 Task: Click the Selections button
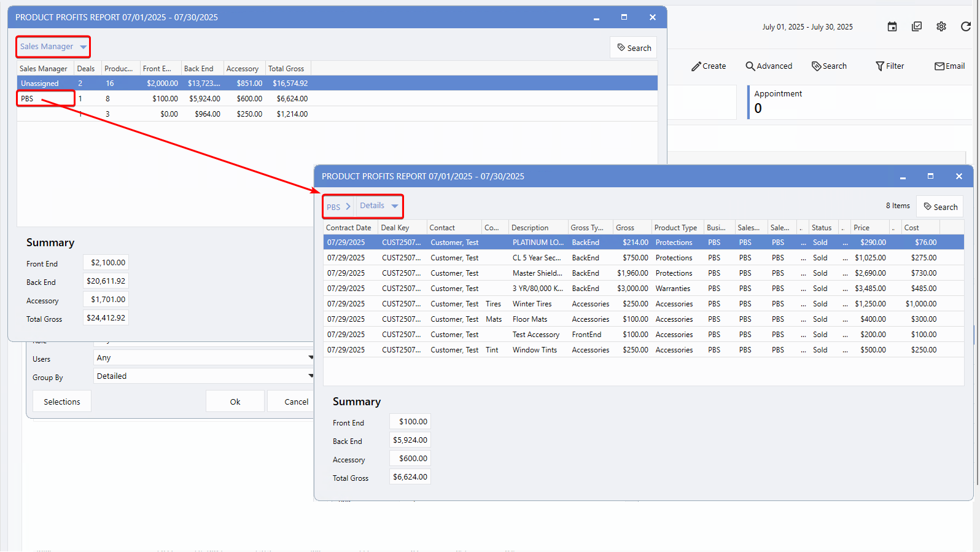pos(61,402)
